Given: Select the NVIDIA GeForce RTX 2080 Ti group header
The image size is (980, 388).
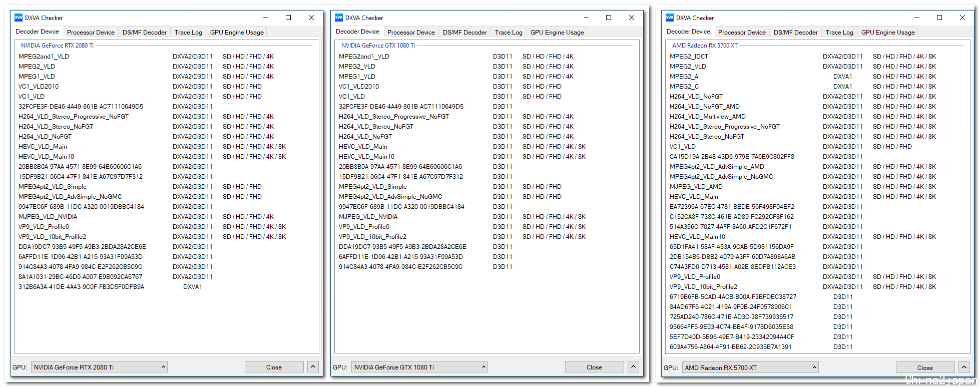Looking at the screenshot, I should click(x=57, y=46).
